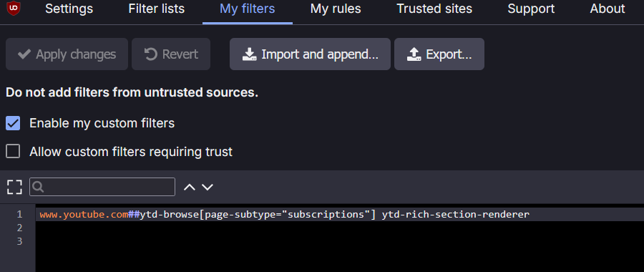Click line number 2 in editor gutter
This screenshot has width=644, height=272.
click(x=19, y=228)
